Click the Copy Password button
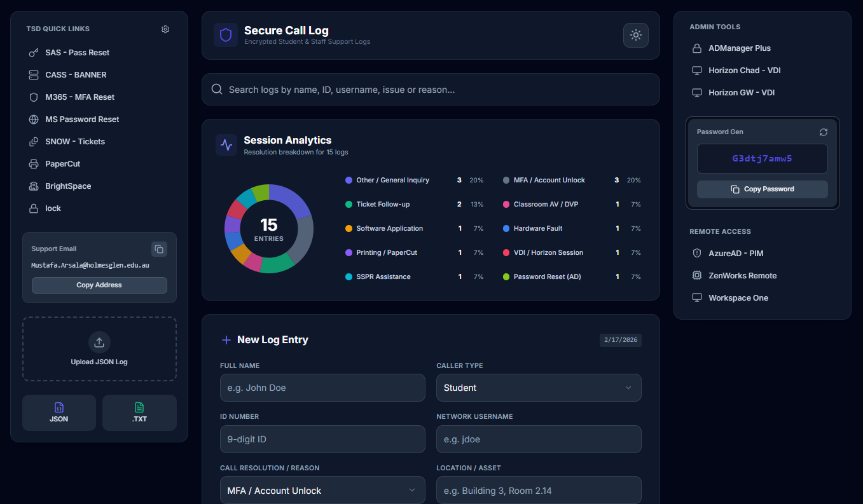The height and width of the screenshot is (504, 863). pyautogui.click(x=762, y=189)
